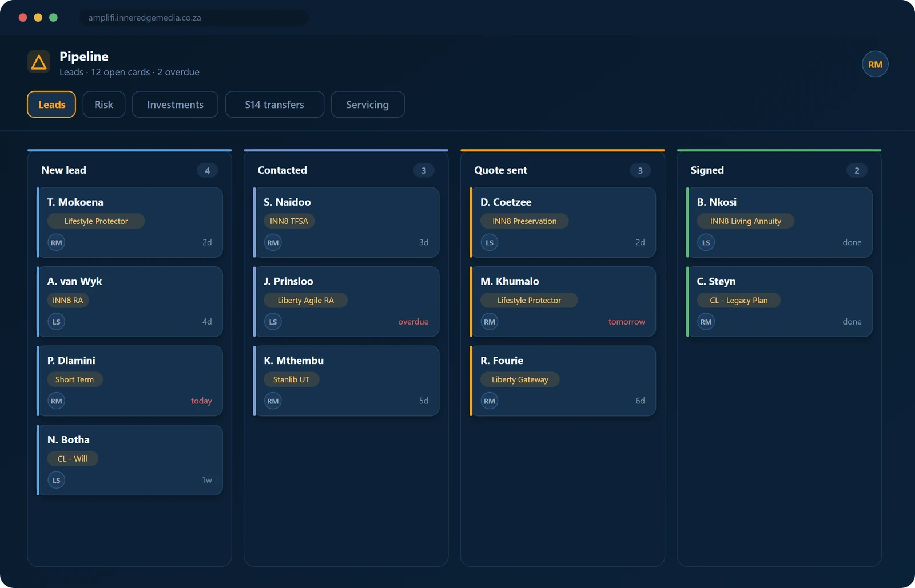Select the Leads pipeline tab
The height and width of the screenshot is (588, 915).
pos(51,105)
